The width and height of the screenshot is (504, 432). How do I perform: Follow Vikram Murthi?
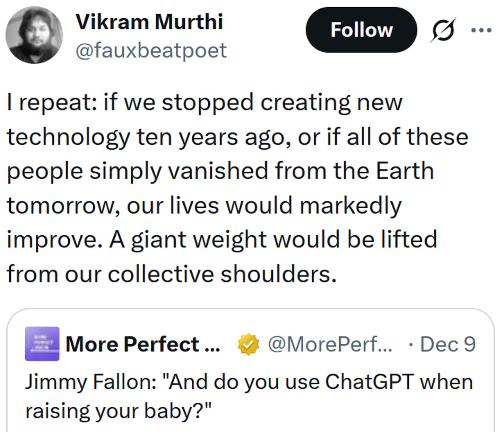coord(361,30)
